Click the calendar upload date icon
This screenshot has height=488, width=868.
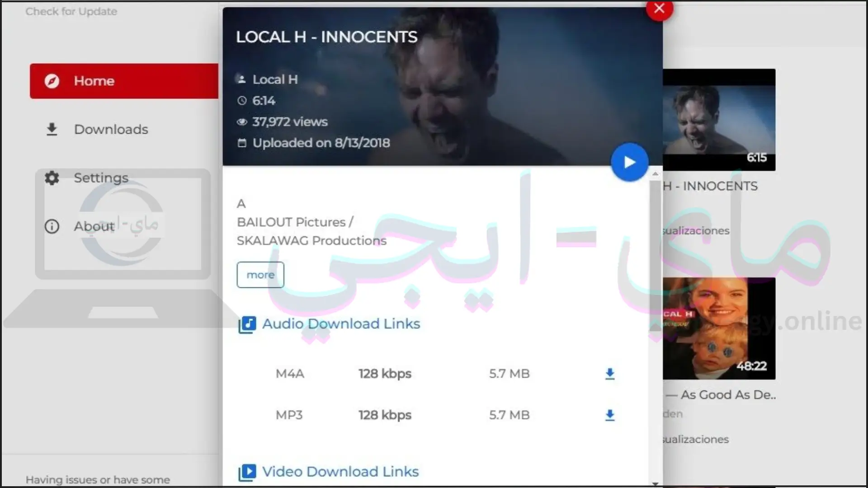(x=242, y=143)
